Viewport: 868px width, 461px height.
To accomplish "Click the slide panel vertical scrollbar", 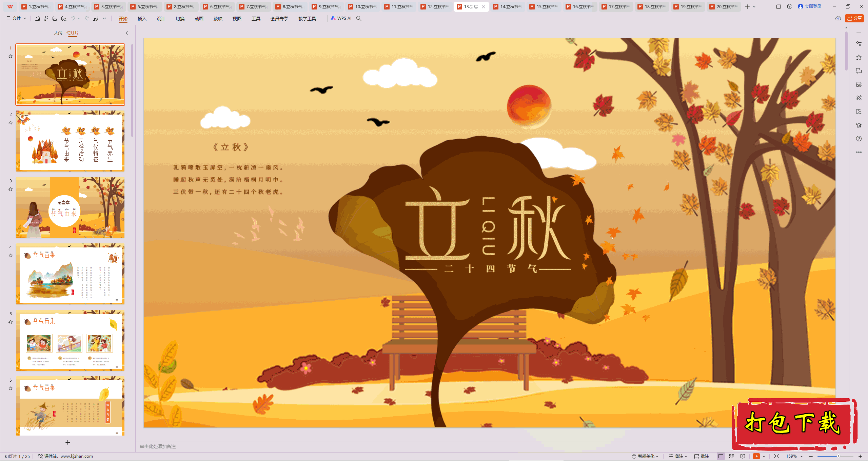I will tap(132, 91).
